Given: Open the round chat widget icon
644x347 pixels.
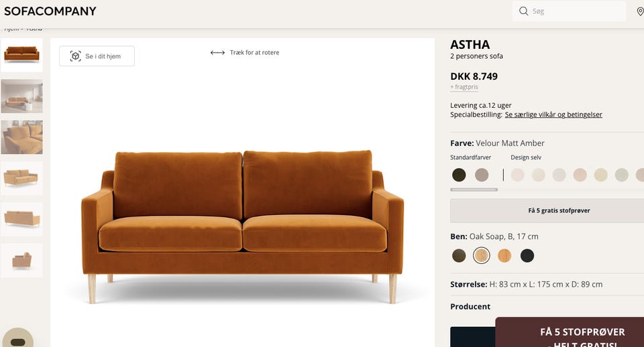Looking at the screenshot, I should (17, 338).
